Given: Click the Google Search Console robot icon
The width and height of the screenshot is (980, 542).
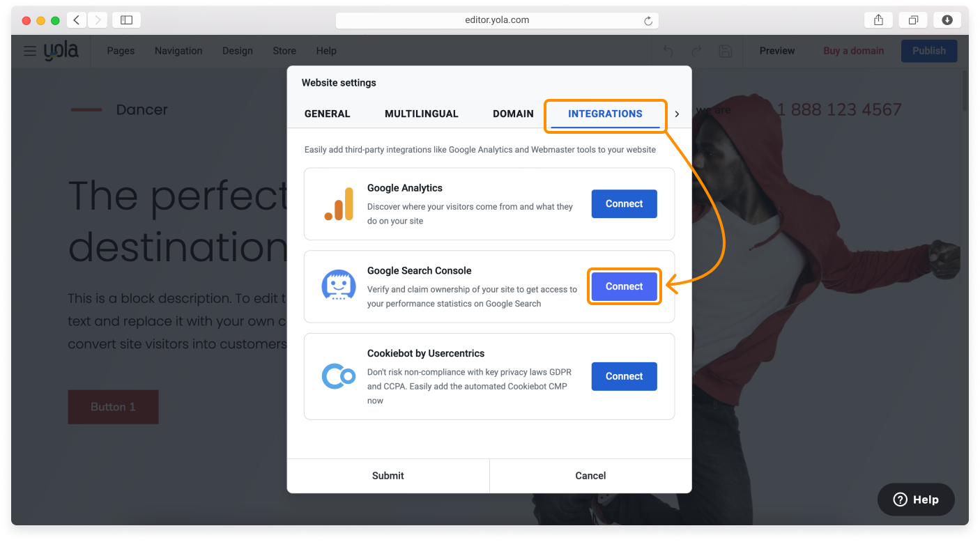Looking at the screenshot, I should tap(339, 286).
